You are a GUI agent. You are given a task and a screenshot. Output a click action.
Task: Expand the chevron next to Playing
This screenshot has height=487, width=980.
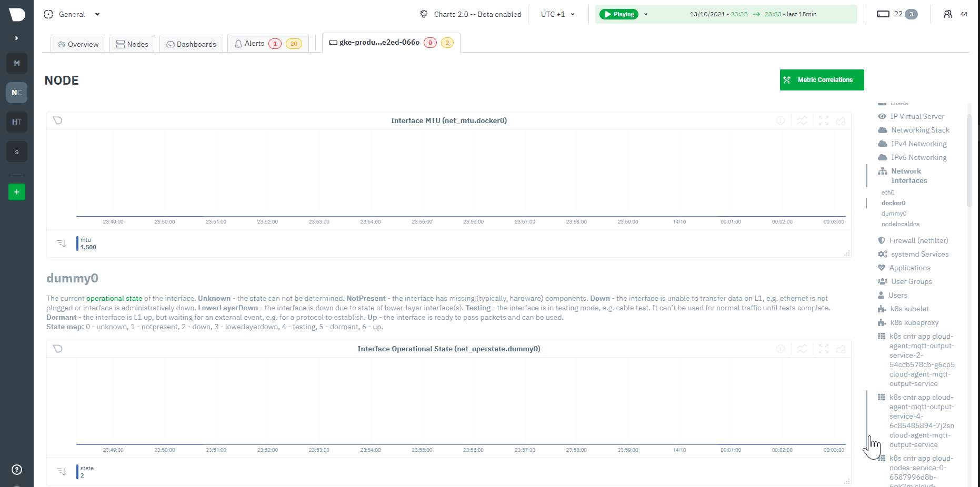[646, 14]
